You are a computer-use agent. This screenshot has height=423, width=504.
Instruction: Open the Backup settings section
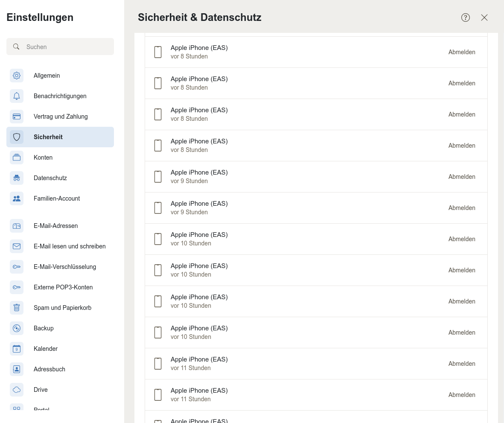click(44, 328)
